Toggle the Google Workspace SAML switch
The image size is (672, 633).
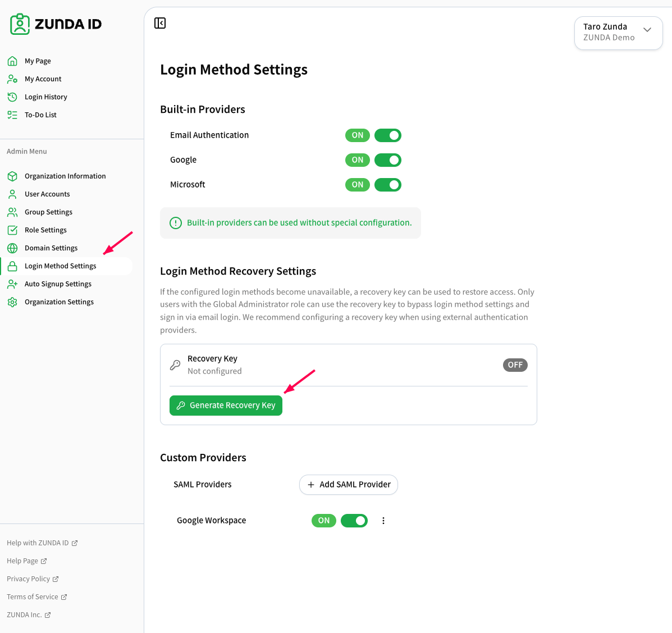click(354, 521)
